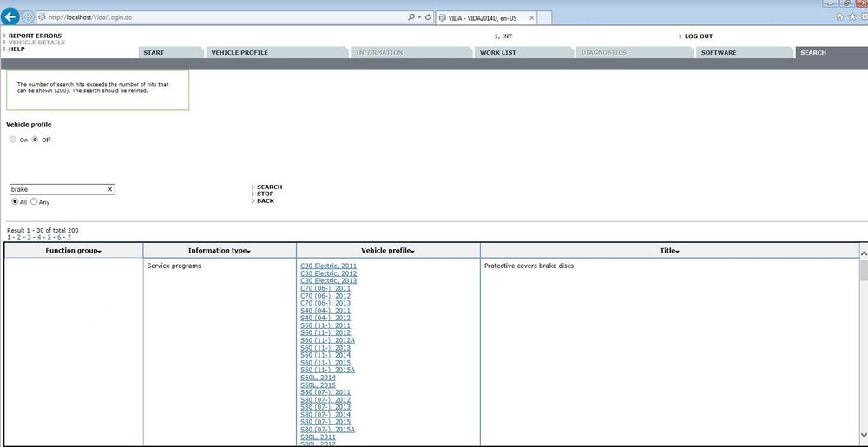Click the STOP link
This screenshot has height=447, width=868.
tap(265, 194)
